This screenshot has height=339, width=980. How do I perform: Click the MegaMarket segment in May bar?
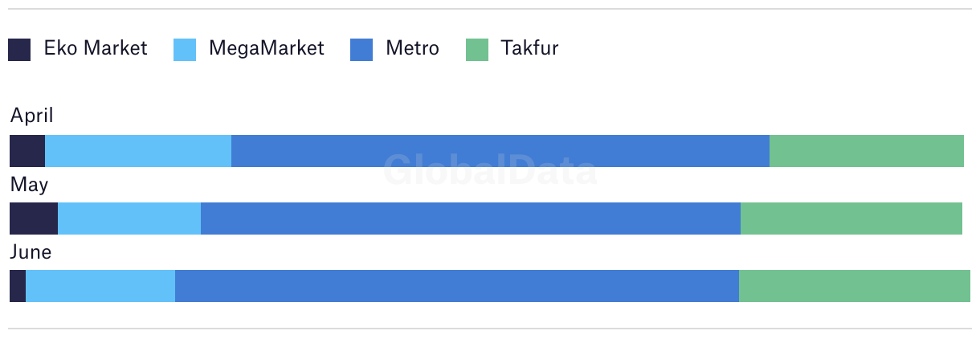129,219
